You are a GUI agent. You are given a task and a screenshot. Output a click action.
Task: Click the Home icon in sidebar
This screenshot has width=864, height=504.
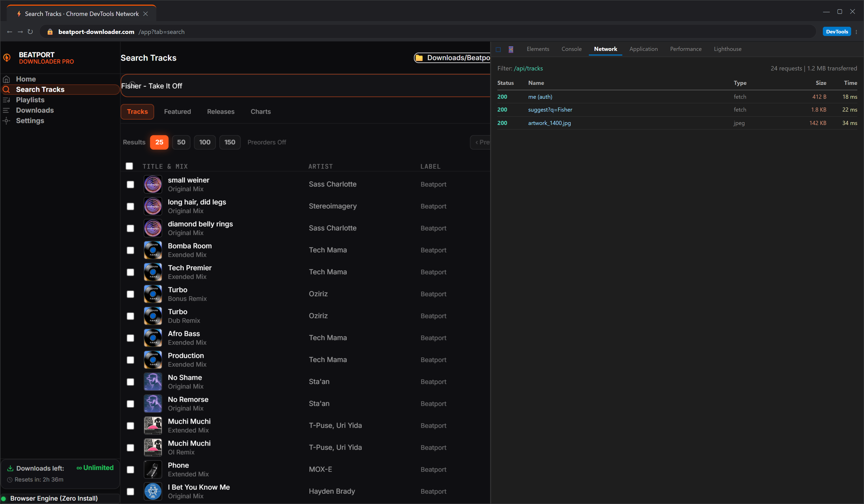pos(6,79)
